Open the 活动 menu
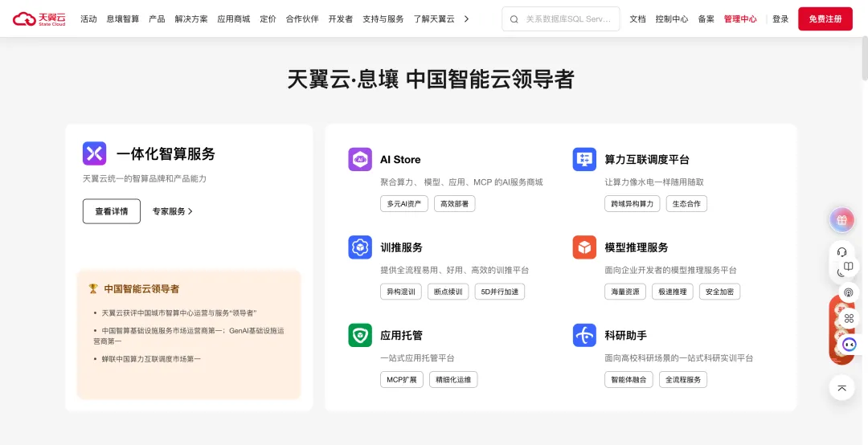 [88, 18]
